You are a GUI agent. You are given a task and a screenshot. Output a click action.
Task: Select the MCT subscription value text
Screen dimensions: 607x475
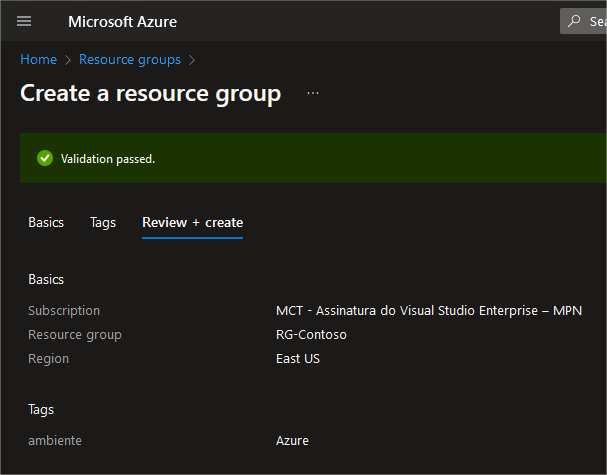[429, 310]
